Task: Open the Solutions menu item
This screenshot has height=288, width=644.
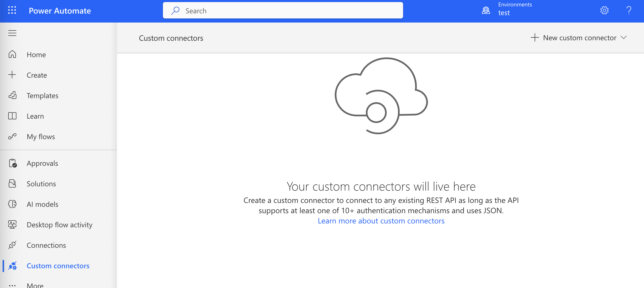Action: click(x=41, y=184)
